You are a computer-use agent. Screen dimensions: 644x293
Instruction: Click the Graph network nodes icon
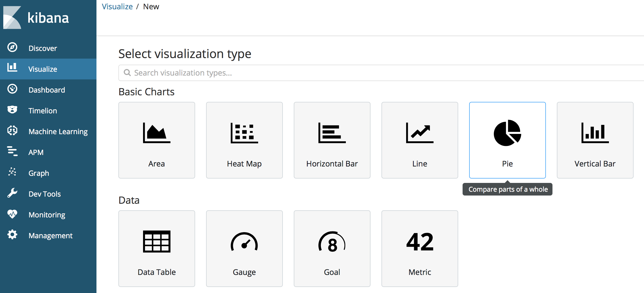[x=12, y=172]
